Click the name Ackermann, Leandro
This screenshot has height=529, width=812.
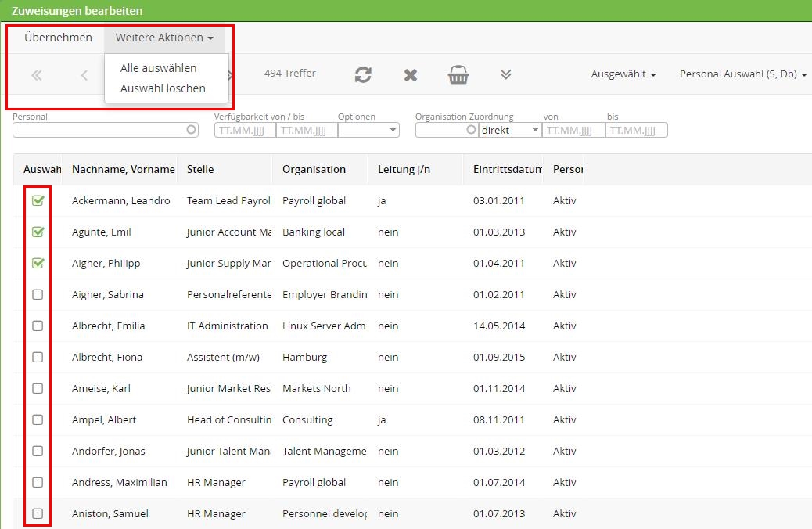tap(120, 200)
